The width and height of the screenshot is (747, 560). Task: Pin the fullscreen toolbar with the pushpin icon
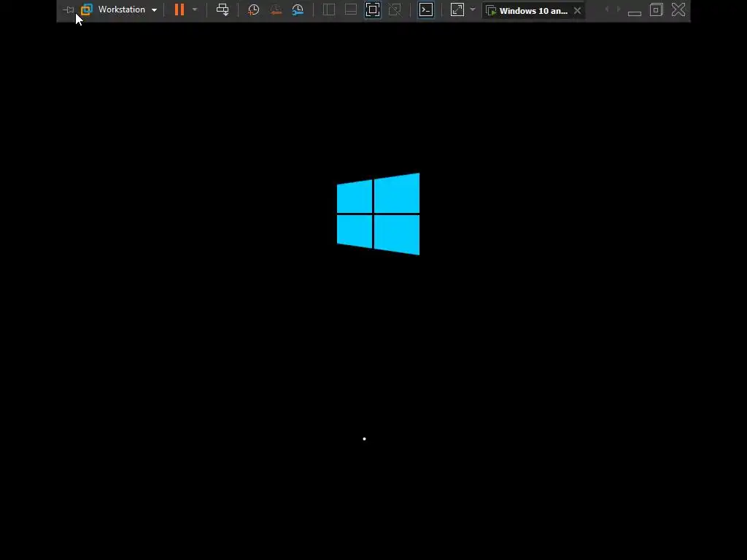[x=68, y=10]
